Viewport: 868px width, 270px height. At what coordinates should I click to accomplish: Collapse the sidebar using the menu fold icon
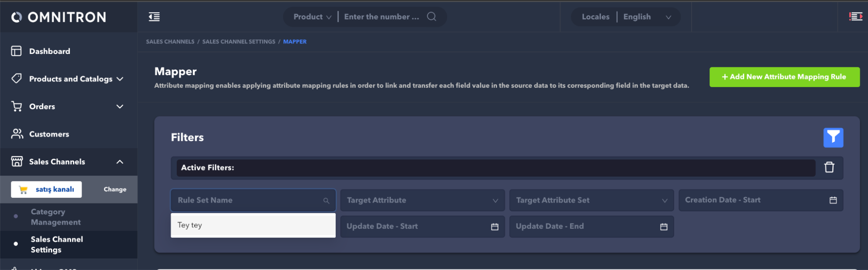[154, 17]
